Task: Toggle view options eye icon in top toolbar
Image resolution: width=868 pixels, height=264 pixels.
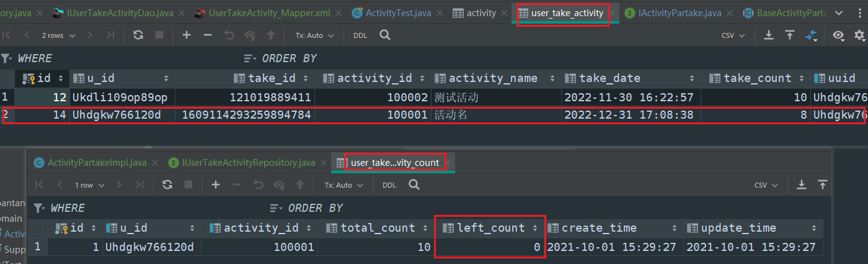Action: [x=839, y=35]
